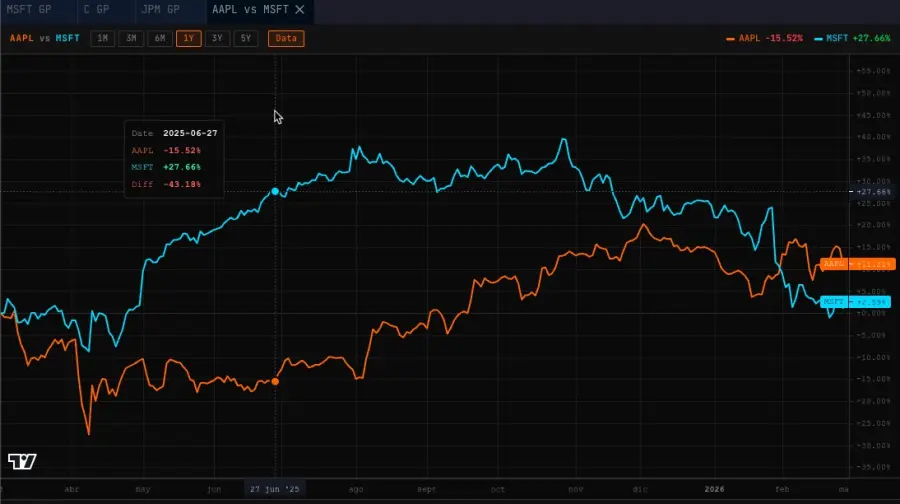
Task: Set range to 3Y
Action: coord(218,38)
